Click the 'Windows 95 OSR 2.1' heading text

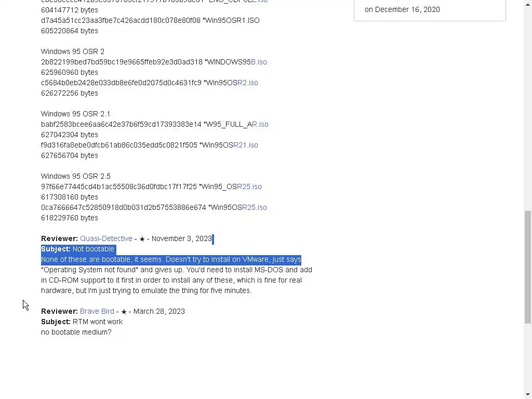click(76, 114)
